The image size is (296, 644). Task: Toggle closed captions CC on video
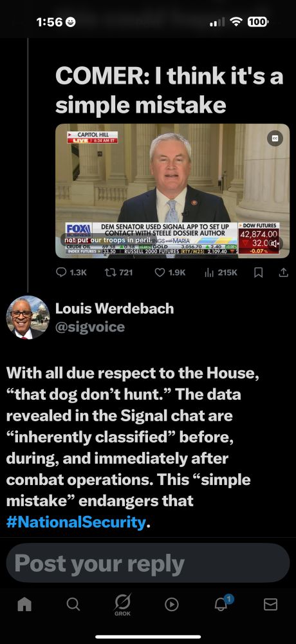click(x=275, y=138)
